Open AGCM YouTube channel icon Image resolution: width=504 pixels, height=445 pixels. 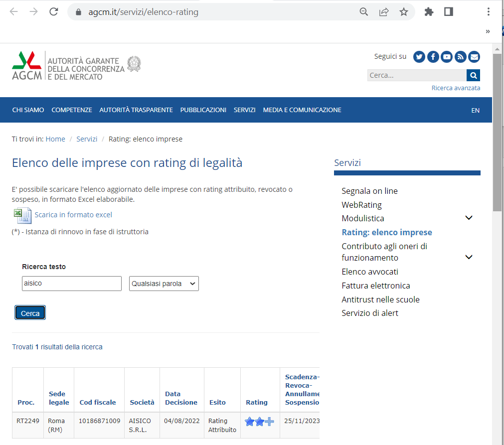pyautogui.click(x=447, y=57)
